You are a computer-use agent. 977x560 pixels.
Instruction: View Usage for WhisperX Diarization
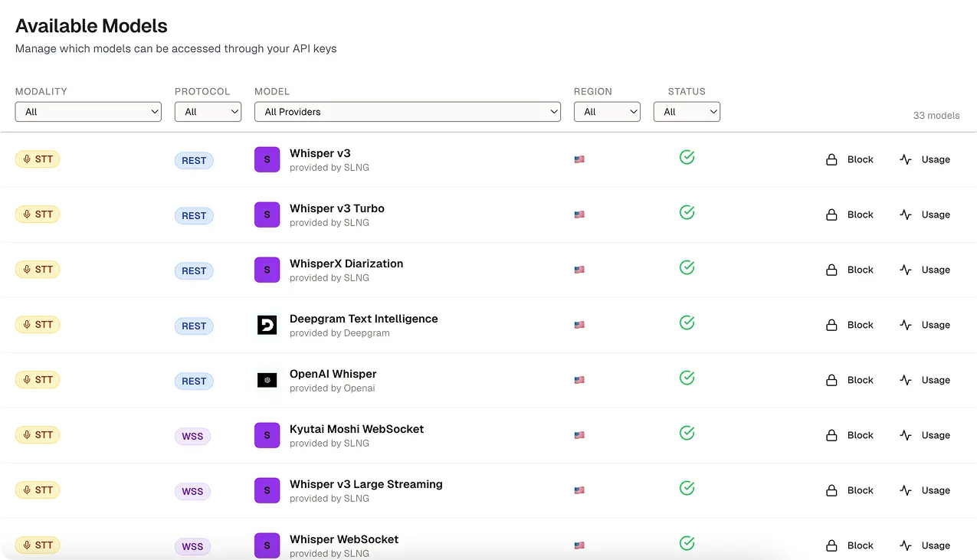point(925,270)
